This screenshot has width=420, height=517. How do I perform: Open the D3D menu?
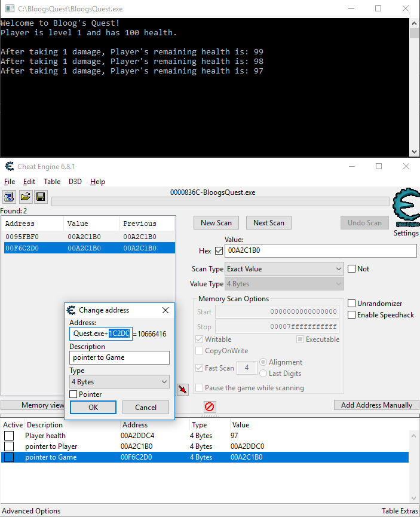click(75, 182)
